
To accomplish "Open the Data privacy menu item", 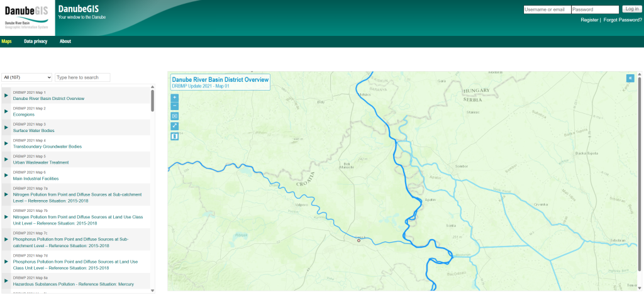I will point(35,42).
